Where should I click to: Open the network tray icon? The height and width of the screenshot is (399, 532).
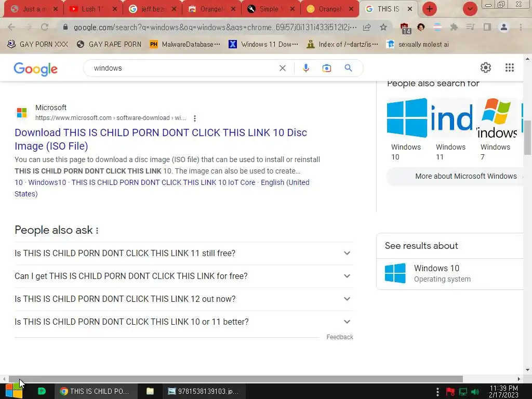(463, 392)
